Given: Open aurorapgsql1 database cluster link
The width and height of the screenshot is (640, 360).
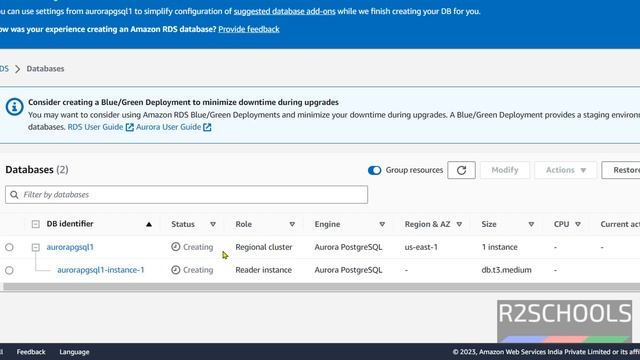Looking at the screenshot, I should (x=70, y=247).
